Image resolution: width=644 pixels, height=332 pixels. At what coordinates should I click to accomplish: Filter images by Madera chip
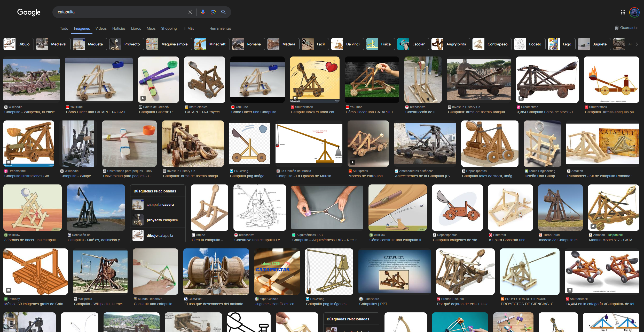(283, 44)
